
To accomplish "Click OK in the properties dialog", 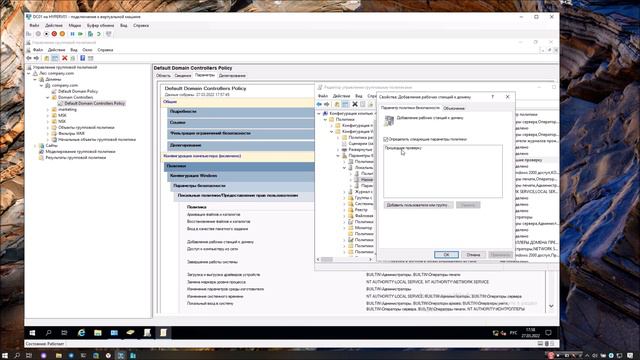I will [447, 255].
